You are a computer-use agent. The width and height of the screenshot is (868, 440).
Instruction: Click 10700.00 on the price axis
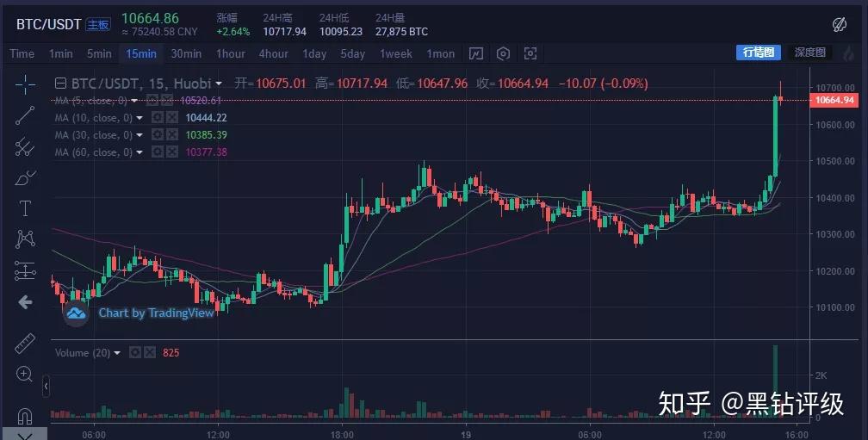coord(834,88)
